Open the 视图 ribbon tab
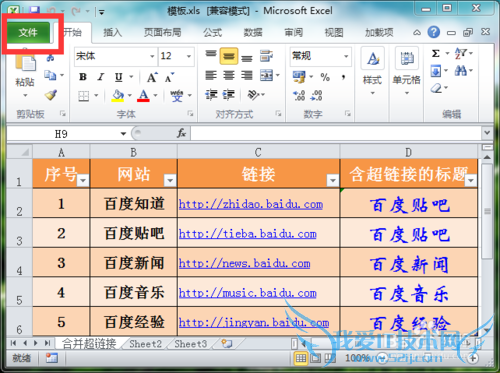The image size is (500, 373). (x=334, y=32)
